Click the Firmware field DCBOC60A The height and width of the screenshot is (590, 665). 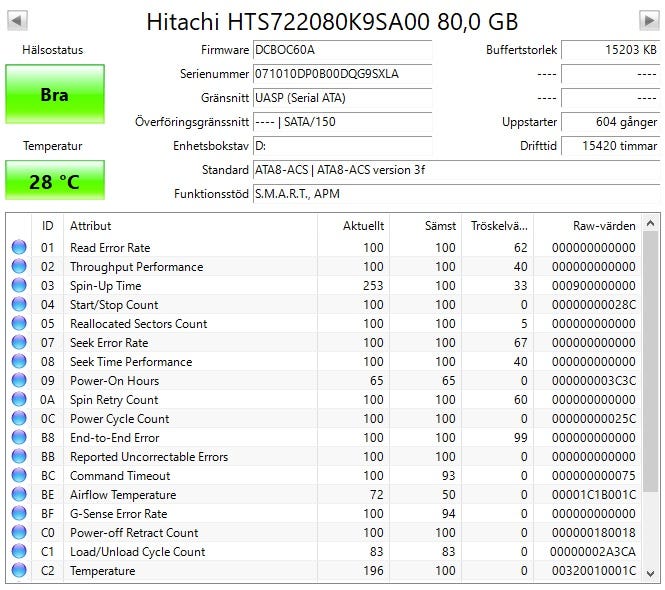pyautogui.click(x=341, y=50)
